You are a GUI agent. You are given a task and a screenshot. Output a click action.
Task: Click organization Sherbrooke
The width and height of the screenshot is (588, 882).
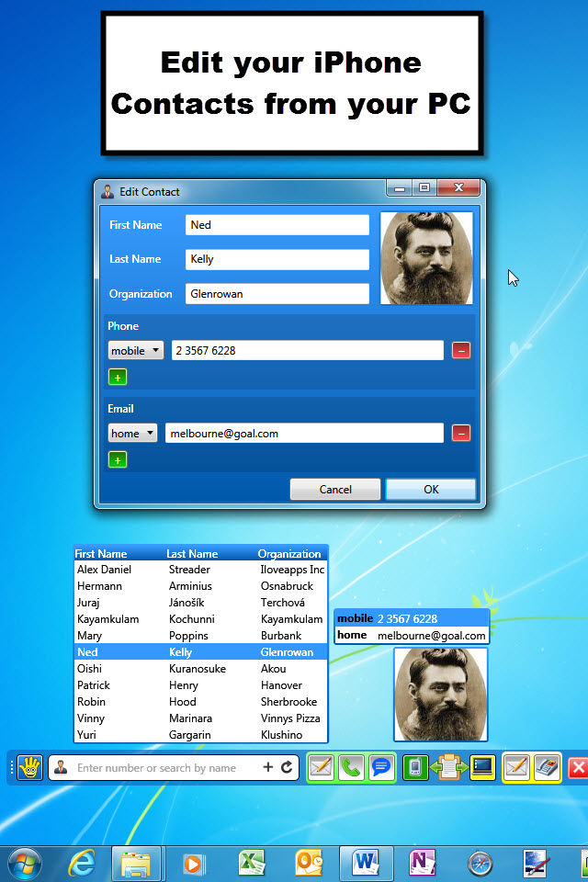click(x=288, y=702)
